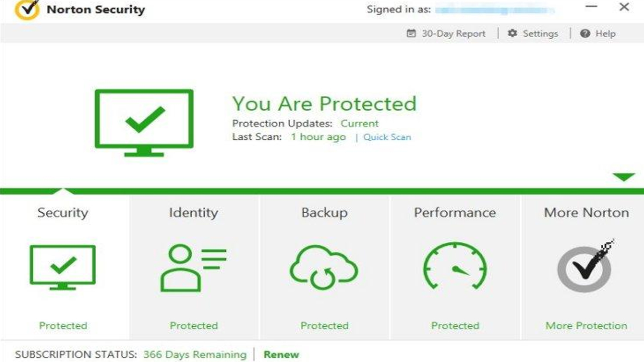The width and height of the screenshot is (644, 362).
Task: Click the Security monitor checkmark icon
Action: 62,266
